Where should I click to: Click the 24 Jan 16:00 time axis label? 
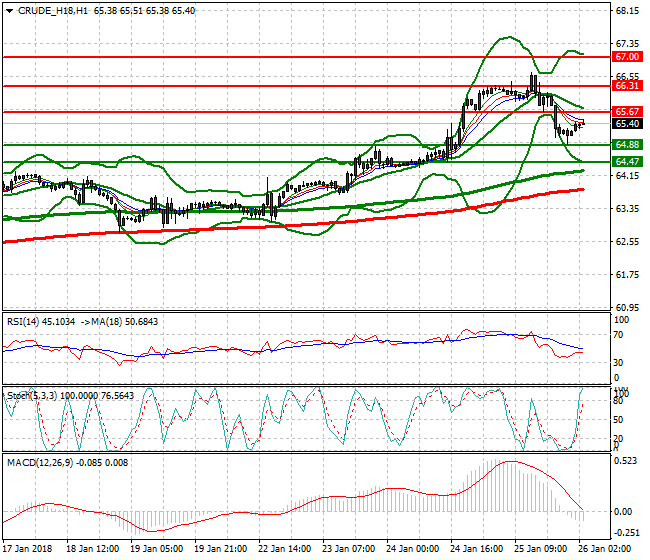(x=478, y=549)
